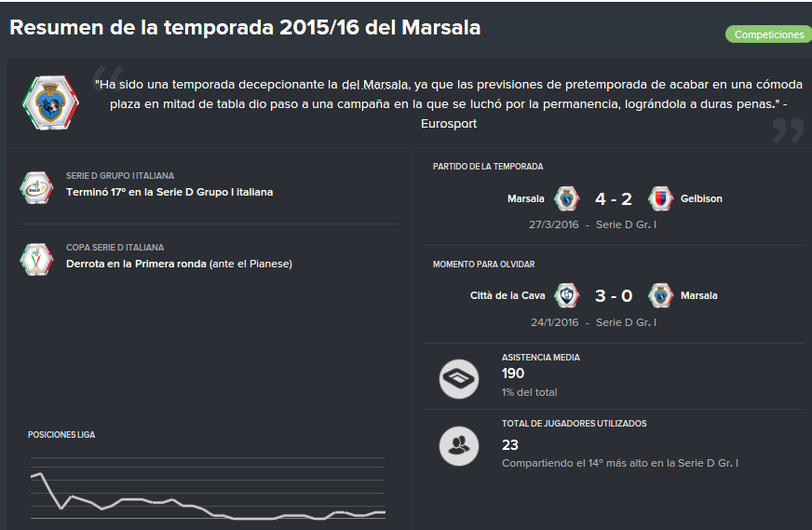The height and width of the screenshot is (530, 812).
Task: Click the Marsala club crest beside the quote
Action: coord(50,102)
